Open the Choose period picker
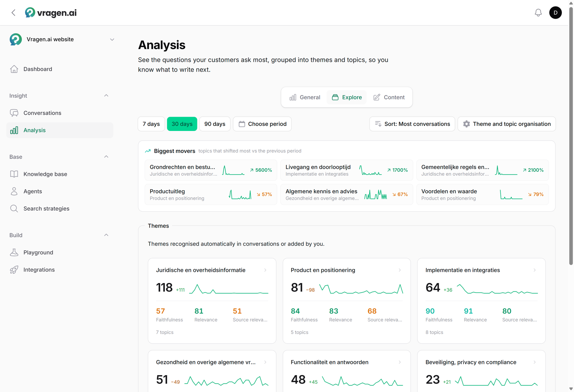The image size is (574, 392). click(262, 124)
